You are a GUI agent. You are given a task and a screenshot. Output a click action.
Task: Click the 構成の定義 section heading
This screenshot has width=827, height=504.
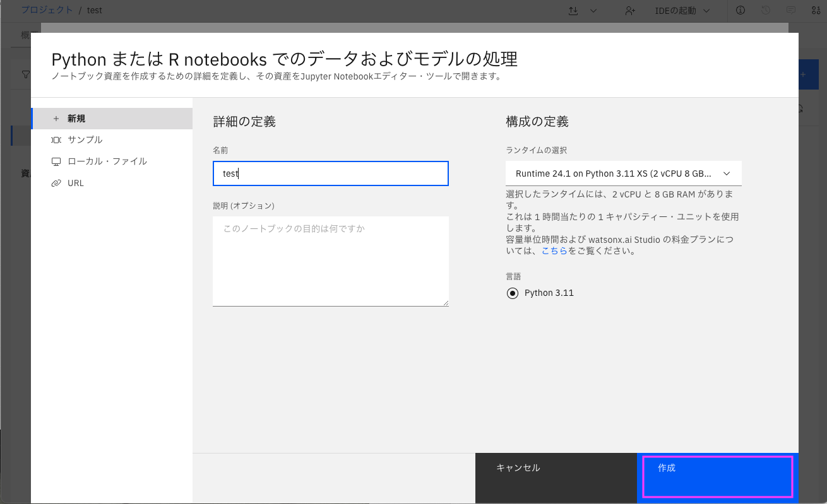point(537,122)
